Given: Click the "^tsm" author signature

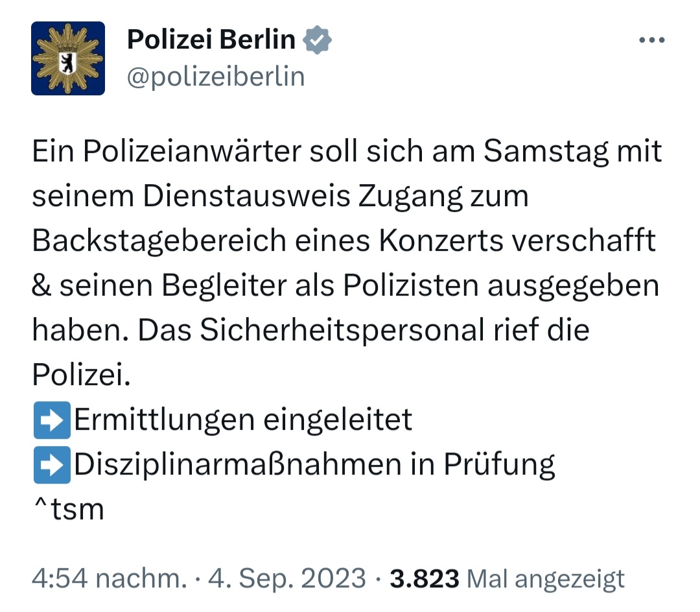Looking at the screenshot, I should pyautogui.click(x=68, y=509).
